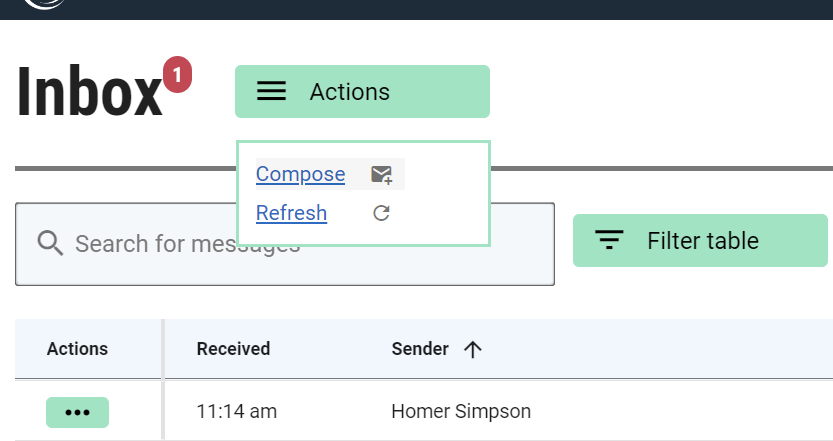This screenshot has height=441, width=833.
Task: Click the 11:14 am received time cell
Action: point(236,412)
